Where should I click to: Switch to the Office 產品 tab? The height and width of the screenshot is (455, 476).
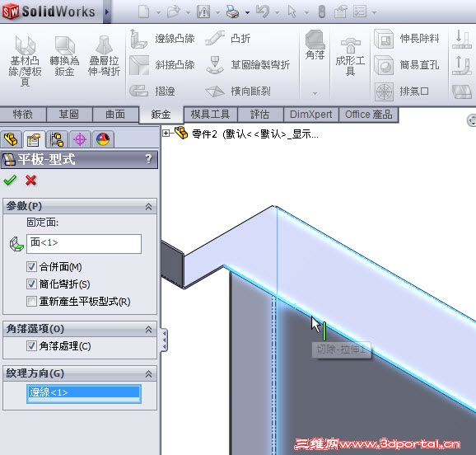[x=369, y=115]
